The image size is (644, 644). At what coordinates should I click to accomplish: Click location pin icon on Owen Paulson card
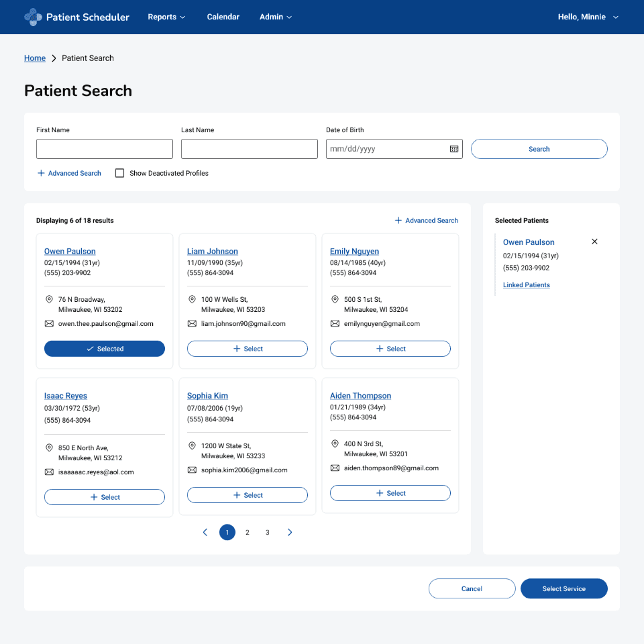click(x=49, y=299)
